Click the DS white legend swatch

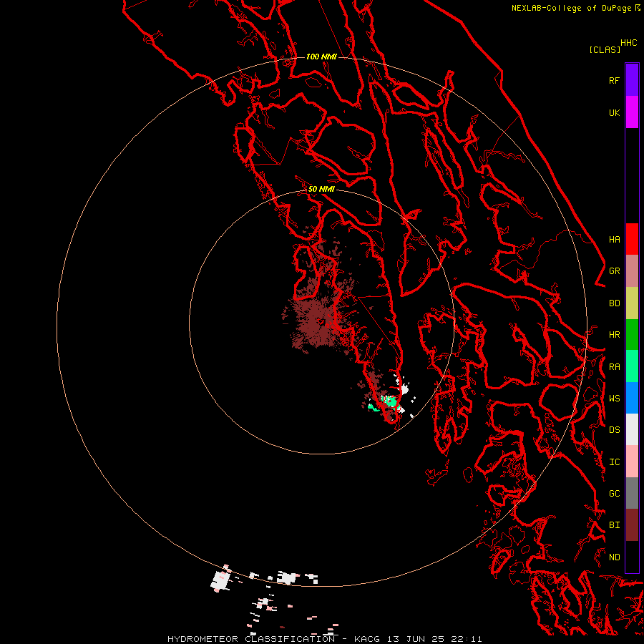632,429
